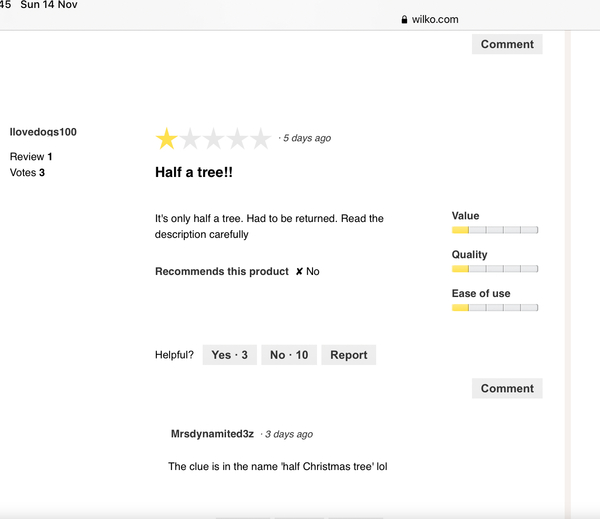
Task: Click the Half a tree!! review title
Action: (194, 172)
